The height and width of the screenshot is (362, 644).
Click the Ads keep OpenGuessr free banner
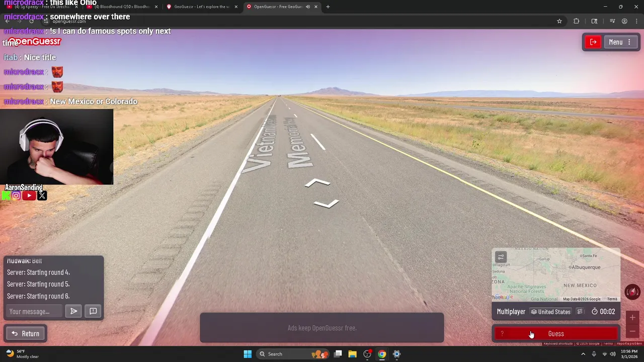pyautogui.click(x=322, y=328)
